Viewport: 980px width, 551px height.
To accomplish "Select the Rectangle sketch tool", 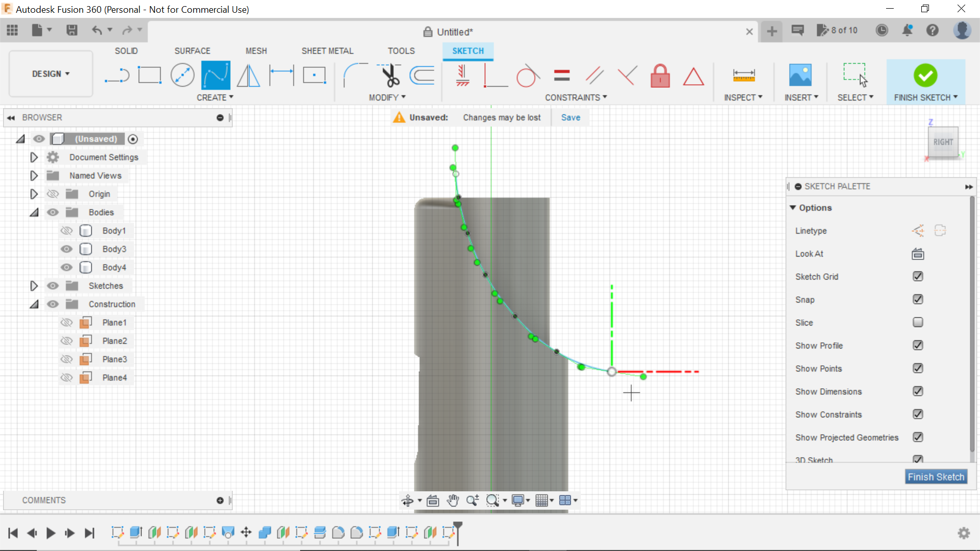I will click(x=149, y=75).
